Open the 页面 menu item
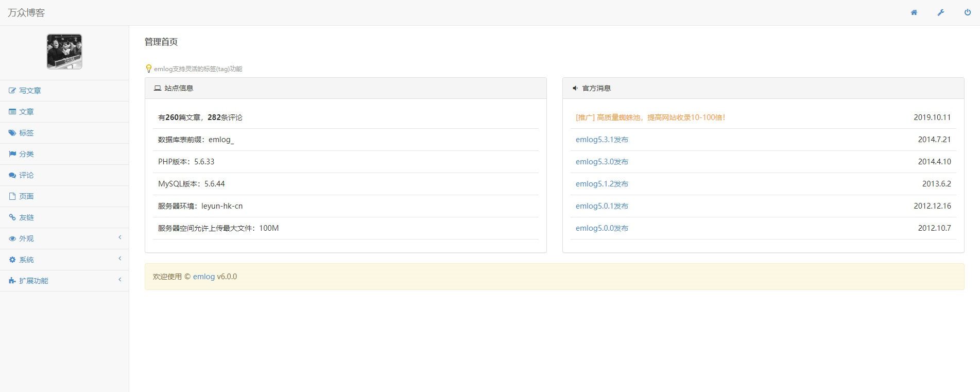The width and height of the screenshot is (980, 392). (26, 196)
